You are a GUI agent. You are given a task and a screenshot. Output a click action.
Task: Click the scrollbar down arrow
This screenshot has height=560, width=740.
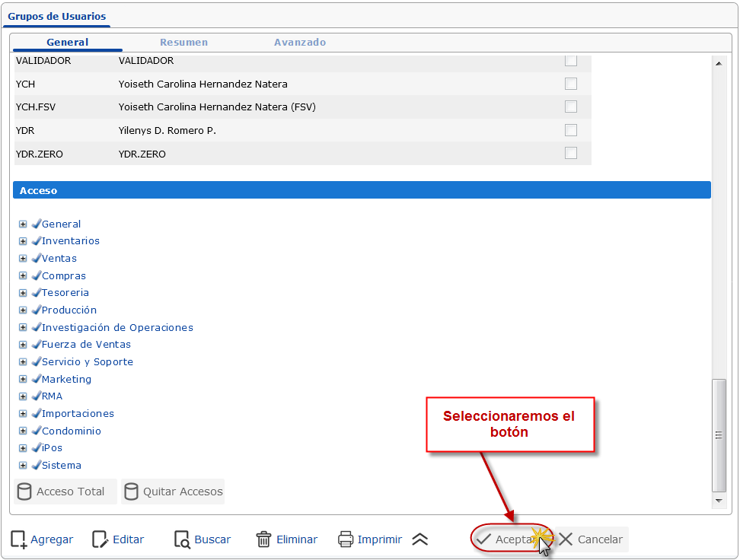(x=719, y=501)
